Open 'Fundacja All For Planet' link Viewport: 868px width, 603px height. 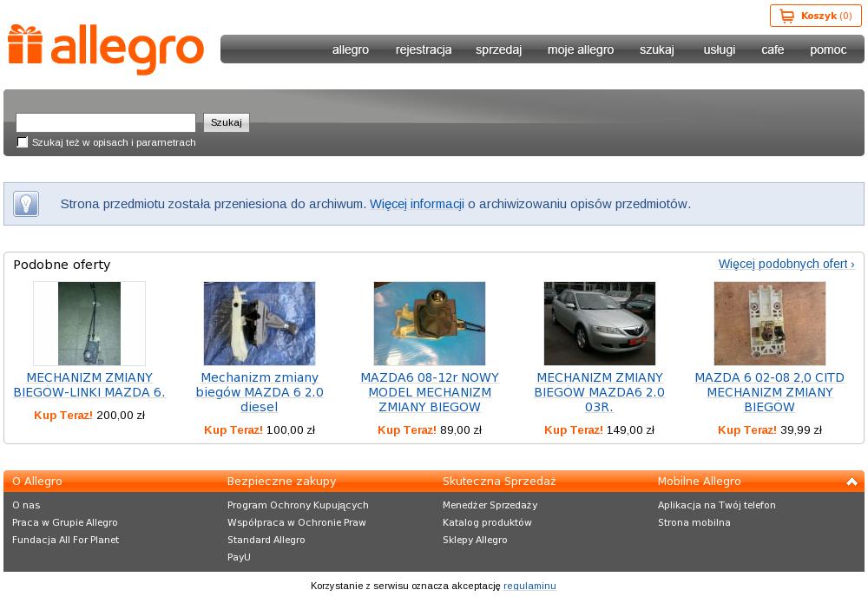pyautogui.click(x=65, y=540)
